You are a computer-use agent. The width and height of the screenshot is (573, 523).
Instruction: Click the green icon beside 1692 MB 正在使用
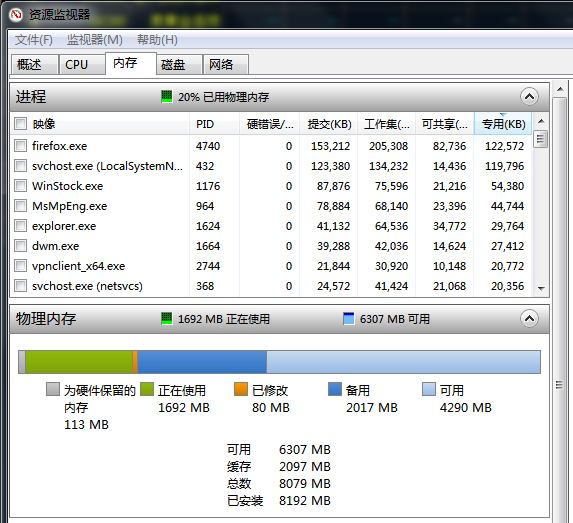click(167, 319)
